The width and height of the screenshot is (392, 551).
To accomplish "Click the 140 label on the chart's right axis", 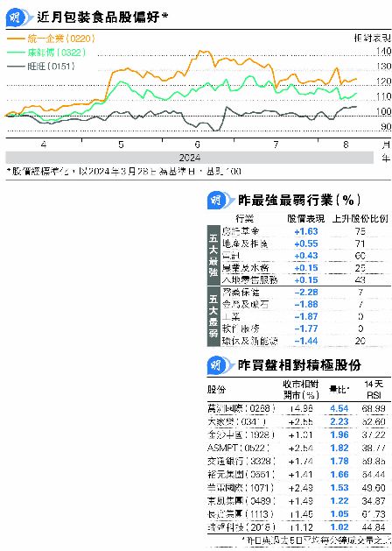I will 383,52.
